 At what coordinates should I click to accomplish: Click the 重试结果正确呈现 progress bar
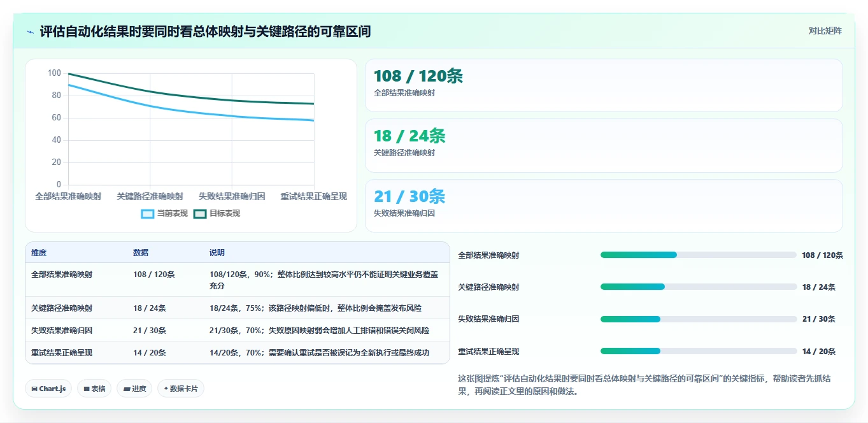698,351
